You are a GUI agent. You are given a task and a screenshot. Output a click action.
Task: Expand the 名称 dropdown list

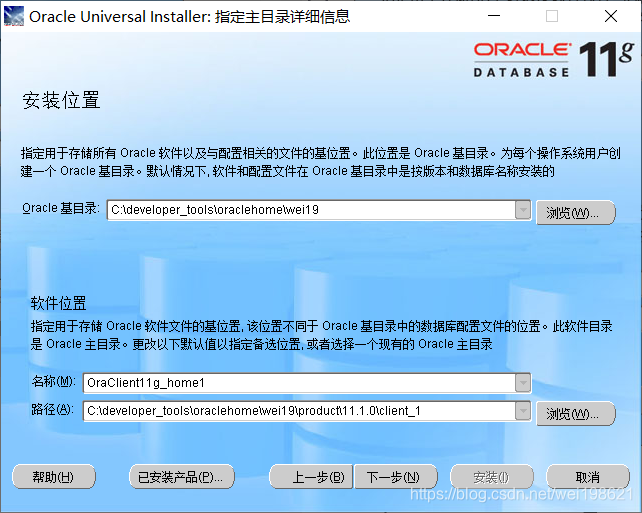click(x=523, y=383)
